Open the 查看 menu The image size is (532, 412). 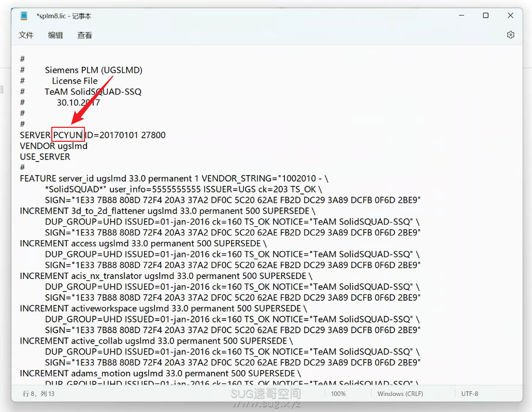84,35
